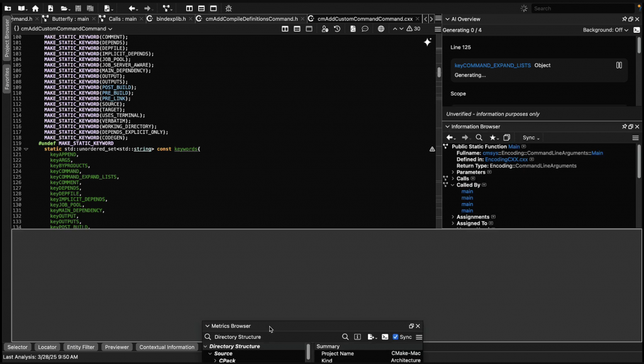The image size is (644, 364).
Task: Click the author blame icon in the editor toolbar
Action: [325, 29]
